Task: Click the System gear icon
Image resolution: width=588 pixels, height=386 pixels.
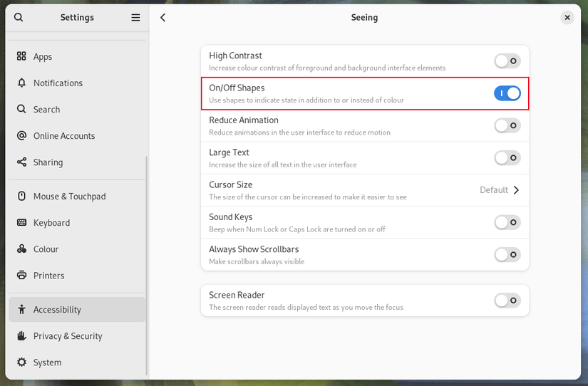Action: (22, 362)
